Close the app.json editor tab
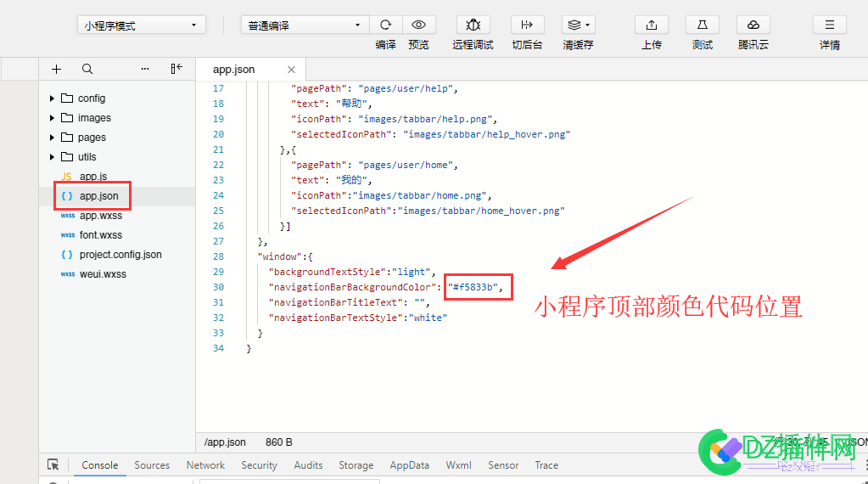This screenshot has width=868, height=484. click(291, 70)
